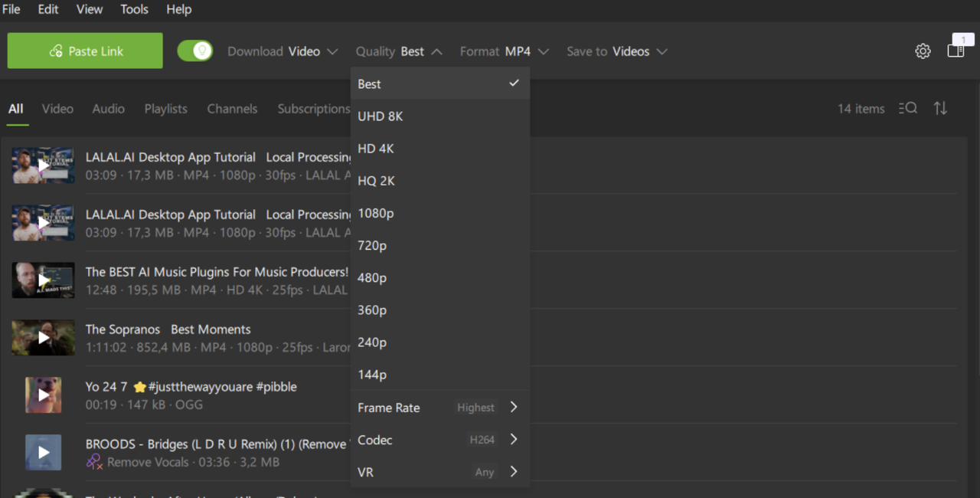This screenshot has height=498, width=980.
Task: Switch to the Playlists tab
Action: [x=165, y=109]
